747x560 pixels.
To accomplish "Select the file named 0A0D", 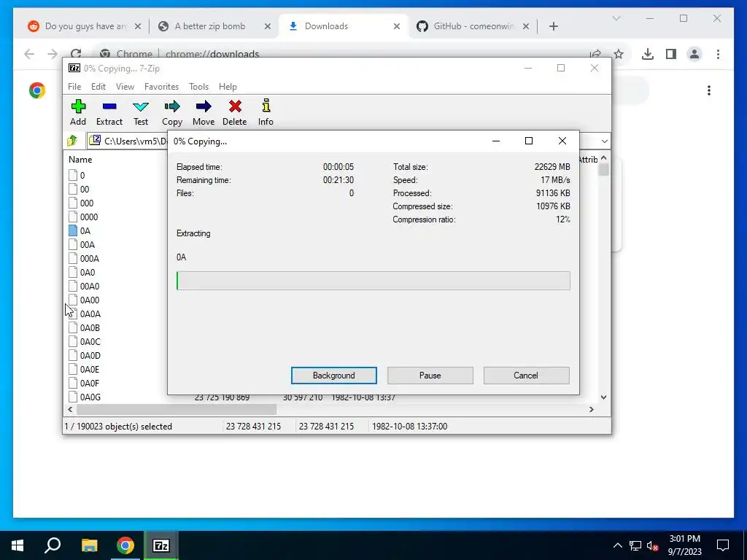I will (85, 355).
